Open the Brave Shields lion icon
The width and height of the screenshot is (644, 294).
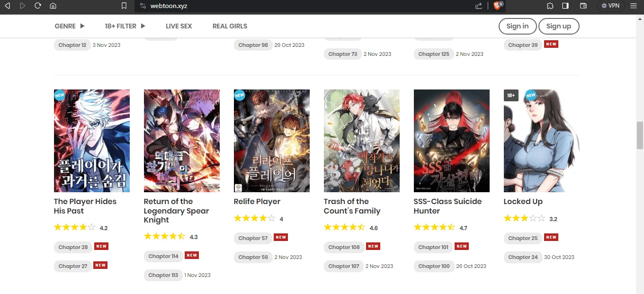498,6
